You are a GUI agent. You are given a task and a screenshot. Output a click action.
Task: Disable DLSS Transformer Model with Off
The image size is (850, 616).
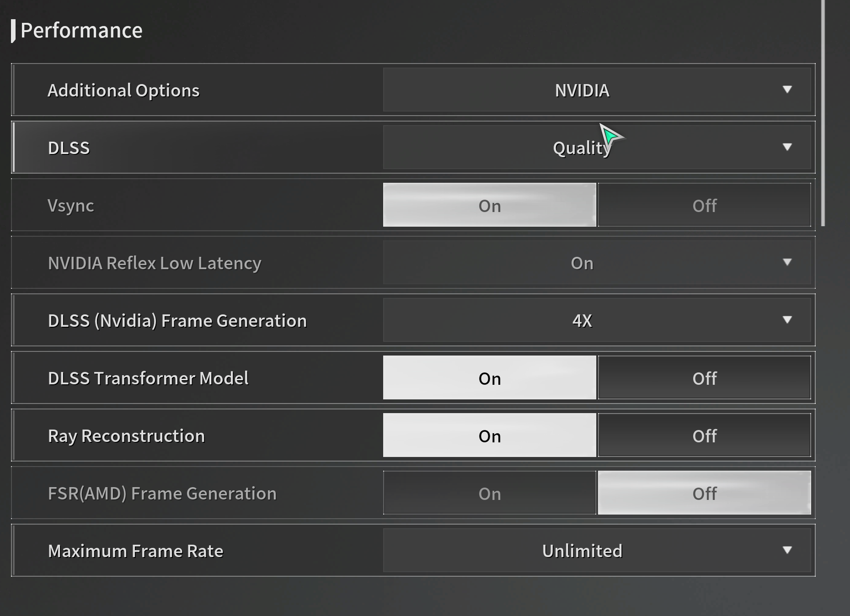pyautogui.click(x=704, y=377)
